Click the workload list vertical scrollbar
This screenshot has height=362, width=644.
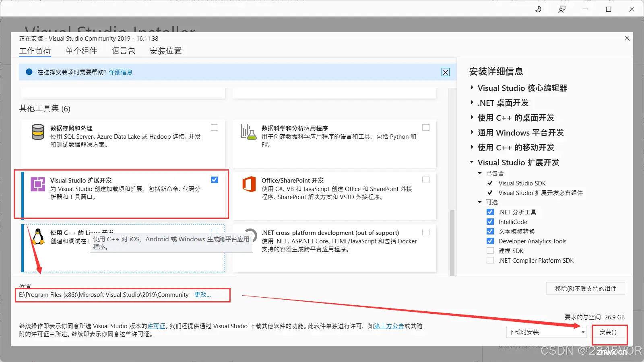pyautogui.click(x=452, y=243)
